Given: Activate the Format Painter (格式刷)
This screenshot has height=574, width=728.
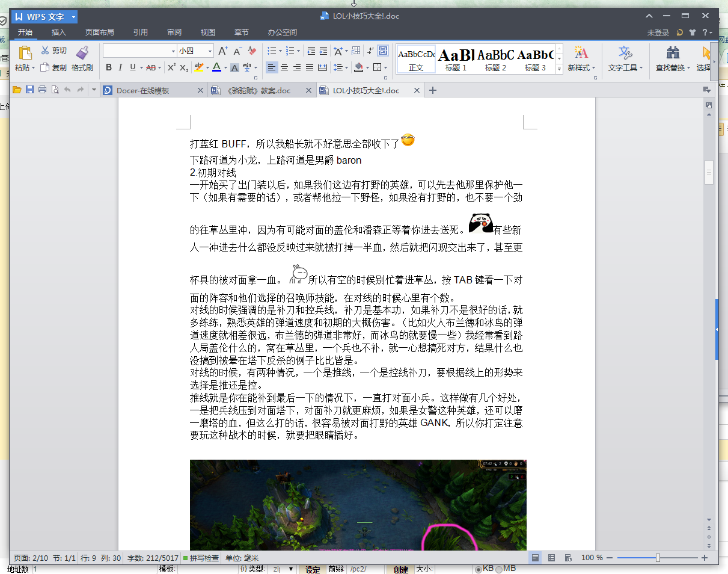Looking at the screenshot, I should click(x=82, y=59).
